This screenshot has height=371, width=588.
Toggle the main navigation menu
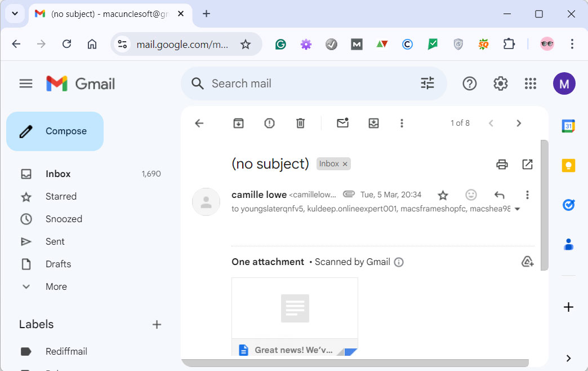click(x=25, y=83)
